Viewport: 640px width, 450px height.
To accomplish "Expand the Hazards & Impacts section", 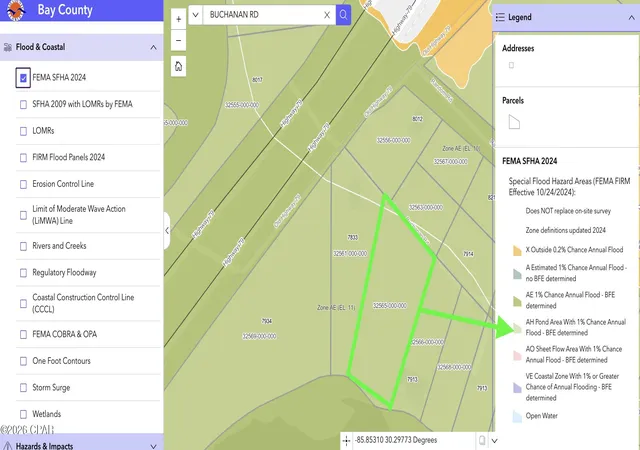I will pyautogui.click(x=153, y=446).
